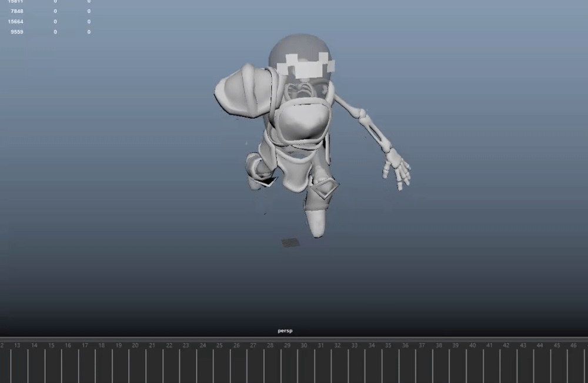588x383 pixels.
Task: Jump to frame 15 on the timeline
Action: click(51, 345)
